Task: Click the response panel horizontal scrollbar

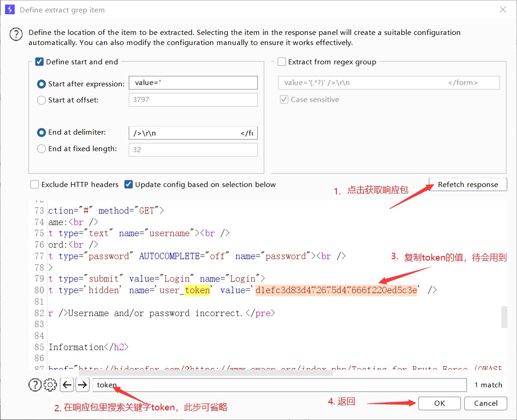Action: [x=206, y=373]
